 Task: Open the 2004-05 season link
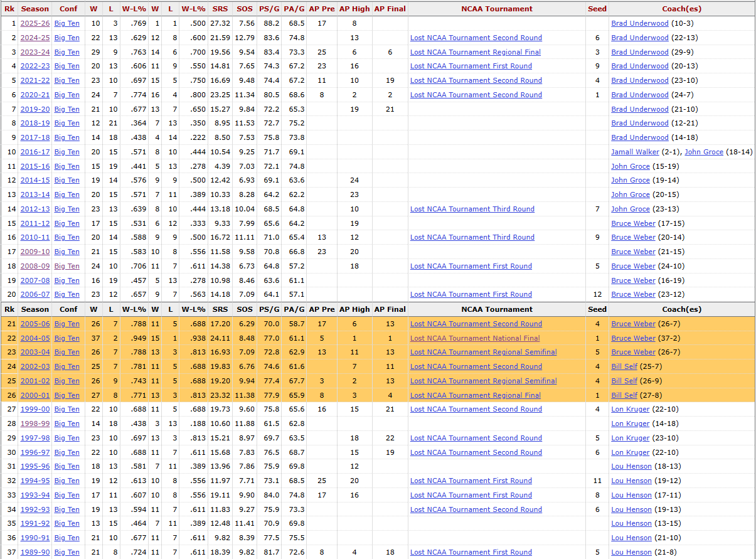pos(35,338)
